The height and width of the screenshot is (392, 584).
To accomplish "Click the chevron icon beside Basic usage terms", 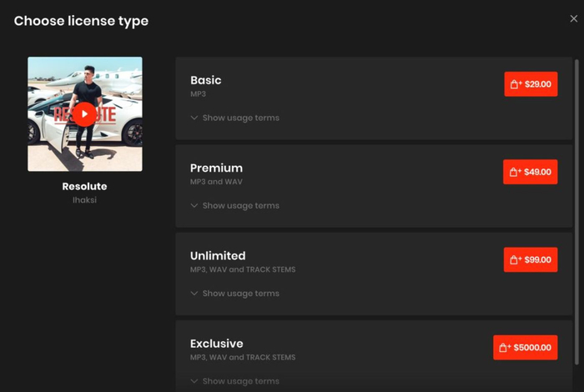I will 194,118.
